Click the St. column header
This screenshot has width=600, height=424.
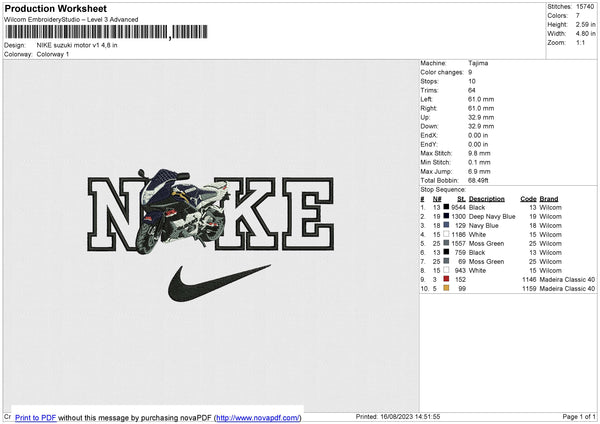click(x=461, y=199)
